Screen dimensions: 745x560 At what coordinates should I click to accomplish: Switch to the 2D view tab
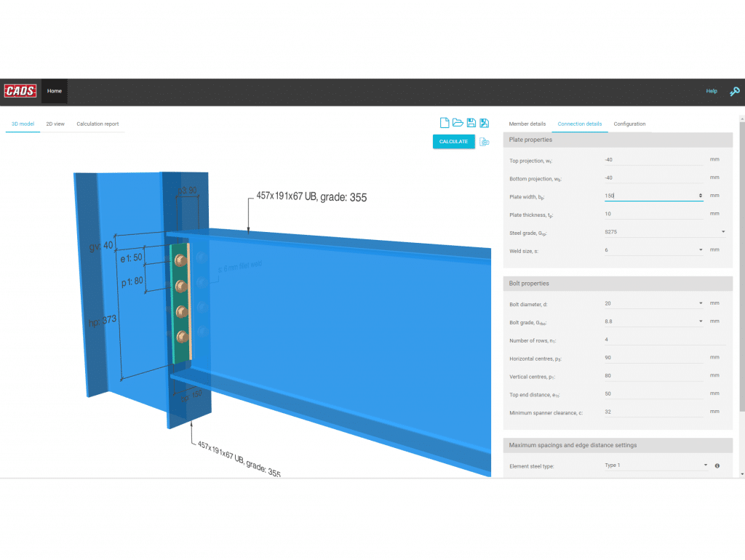pyautogui.click(x=55, y=124)
